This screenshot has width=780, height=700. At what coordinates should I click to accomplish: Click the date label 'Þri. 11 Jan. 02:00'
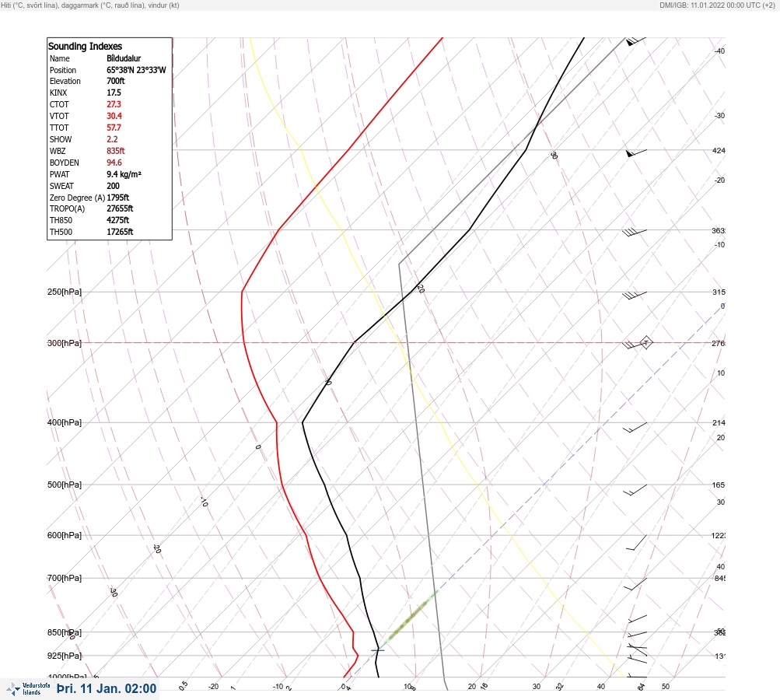[107, 688]
